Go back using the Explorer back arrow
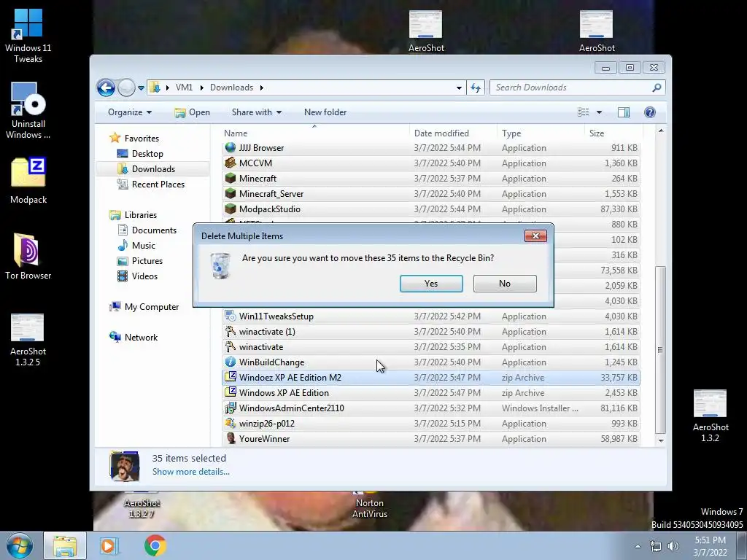747x560 pixels. (x=106, y=87)
